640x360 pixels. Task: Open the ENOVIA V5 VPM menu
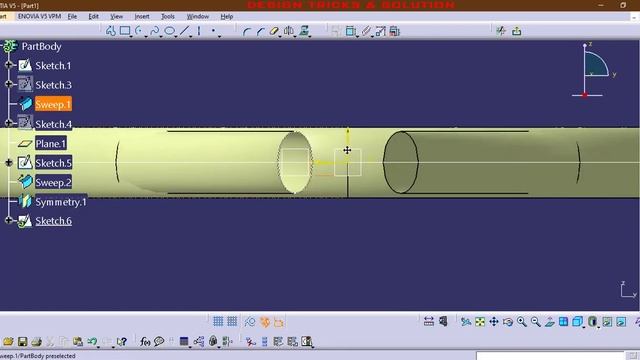(x=39, y=16)
